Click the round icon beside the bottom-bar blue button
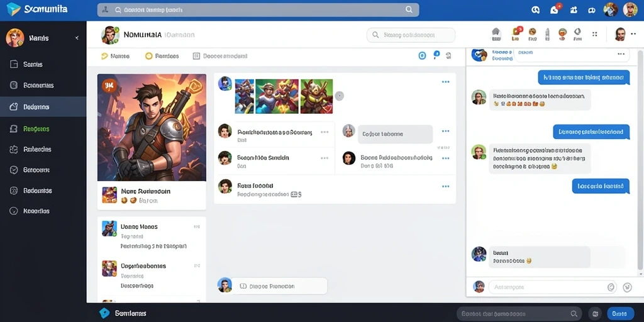 595,313
